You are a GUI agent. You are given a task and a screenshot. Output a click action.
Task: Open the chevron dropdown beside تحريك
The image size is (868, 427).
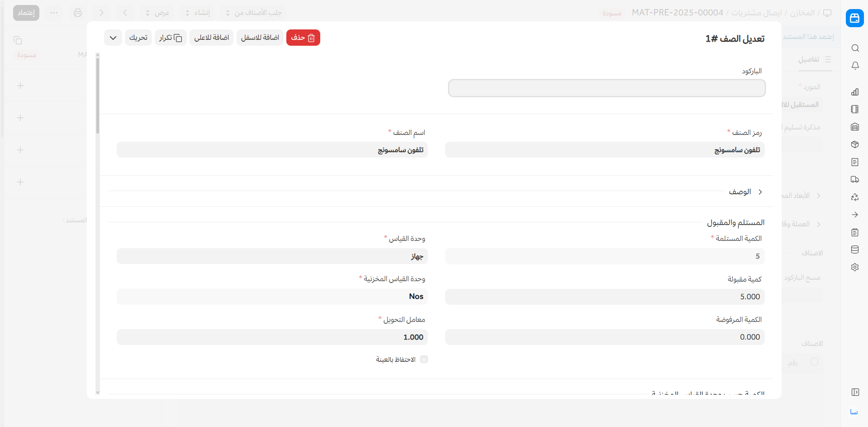[x=113, y=38]
